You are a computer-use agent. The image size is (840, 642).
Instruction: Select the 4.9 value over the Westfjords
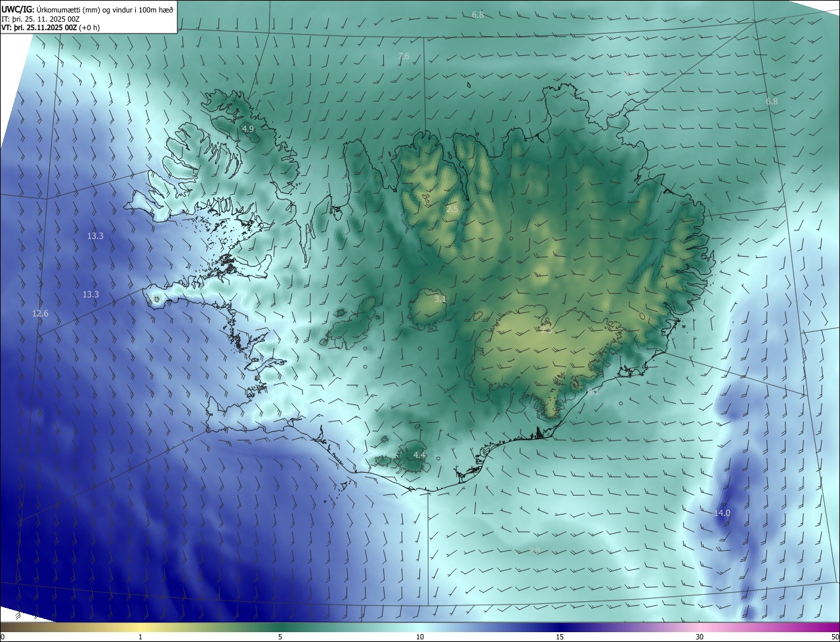click(x=247, y=129)
